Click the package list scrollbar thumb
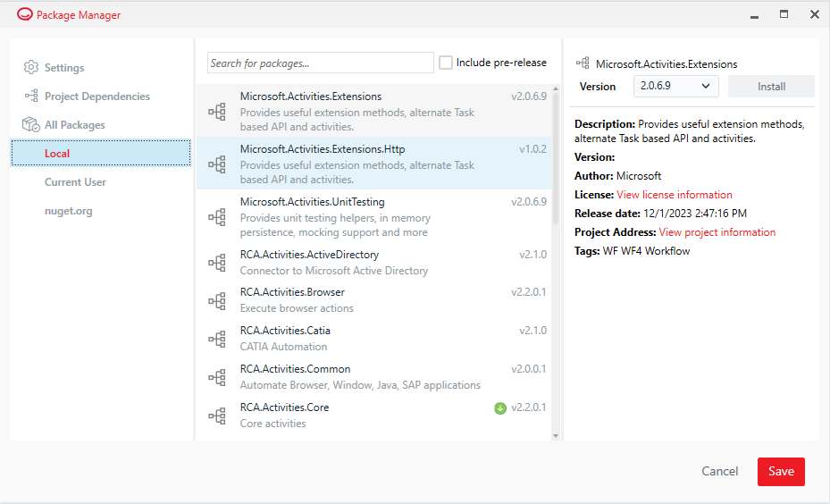 (556, 158)
